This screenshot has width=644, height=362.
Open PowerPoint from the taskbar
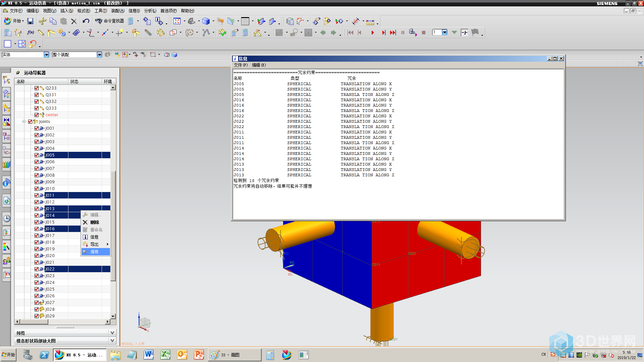(x=199, y=355)
